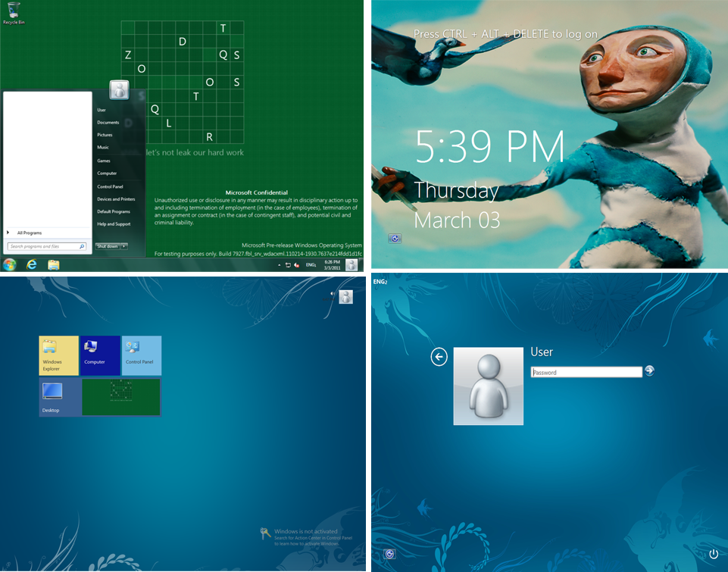Screen dimensions: 728x572
Task: Open the Windows Explorer tile
Action: (58, 355)
